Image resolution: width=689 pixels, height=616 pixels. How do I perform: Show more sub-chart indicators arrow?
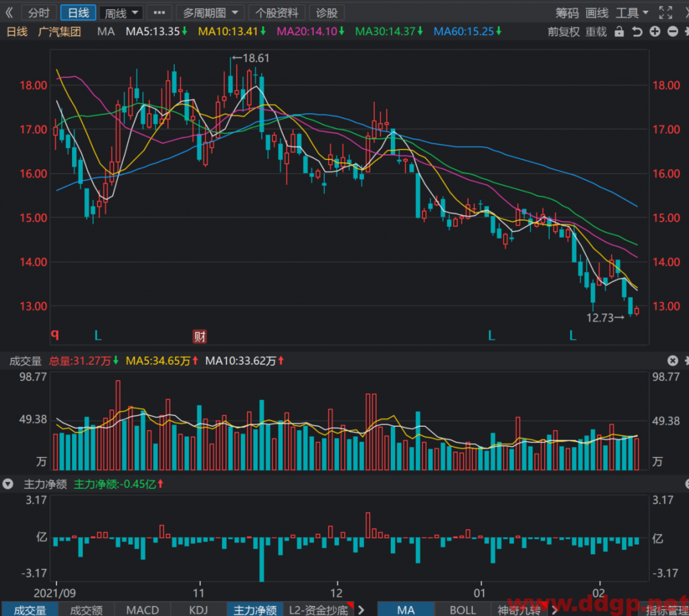[361, 610]
